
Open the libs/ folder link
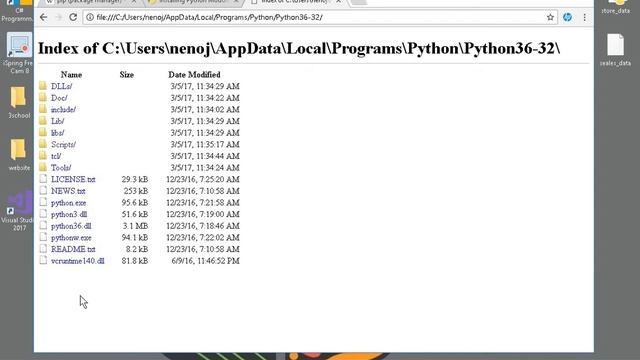58,133
